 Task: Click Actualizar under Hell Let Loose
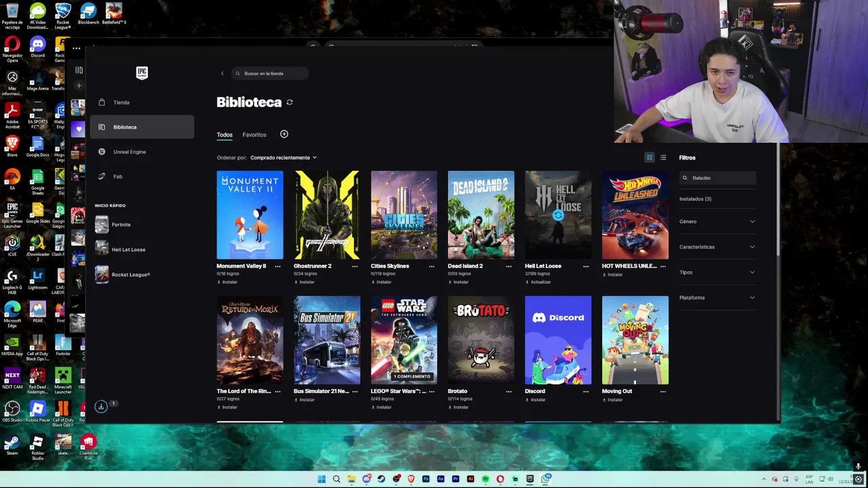click(x=538, y=282)
